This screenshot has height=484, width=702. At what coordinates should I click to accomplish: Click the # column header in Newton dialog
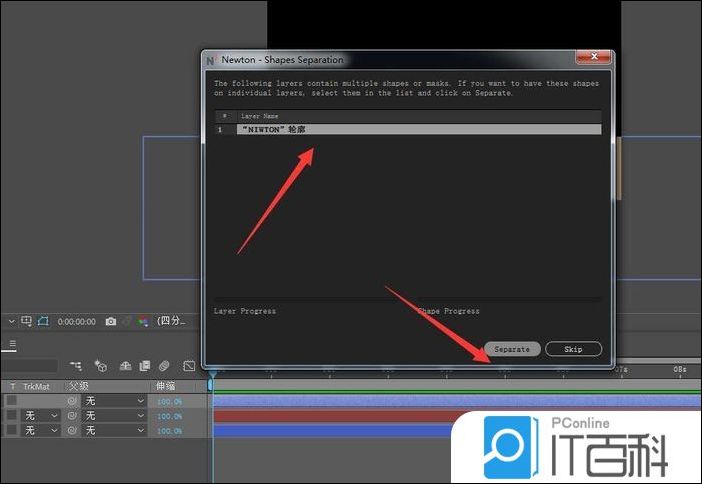[225, 116]
